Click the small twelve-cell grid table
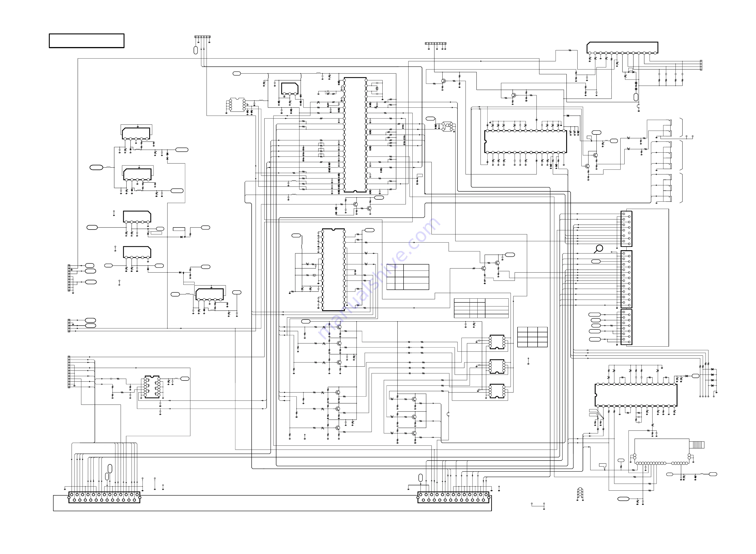This screenshot has height=554, width=756. [532, 337]
